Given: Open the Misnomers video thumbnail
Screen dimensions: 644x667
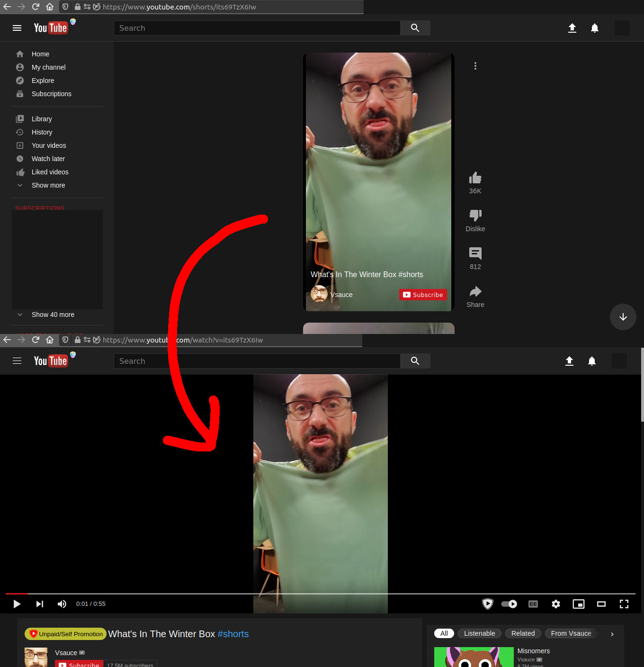Looking at the screenshot, I should [474, 657].
